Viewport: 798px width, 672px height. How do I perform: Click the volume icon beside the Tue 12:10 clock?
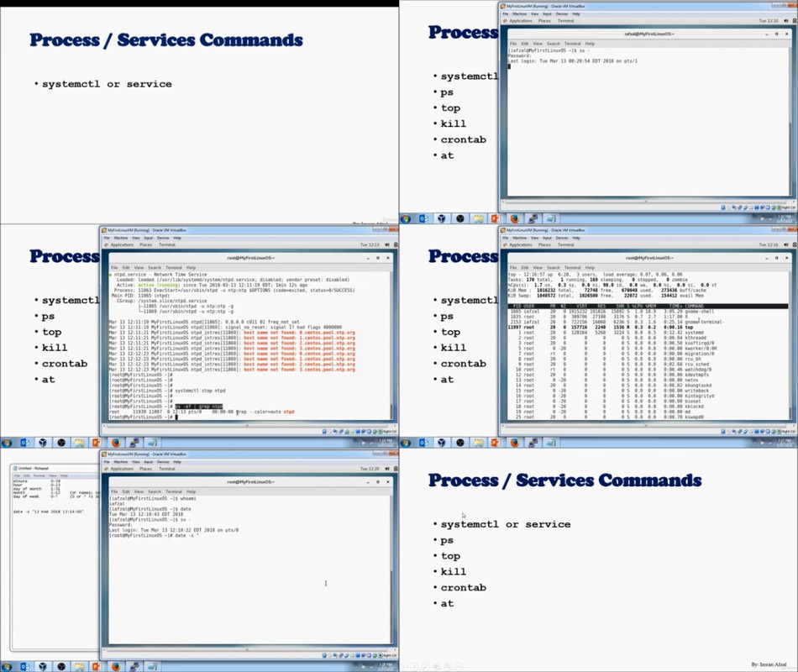[x=786, y=21]
